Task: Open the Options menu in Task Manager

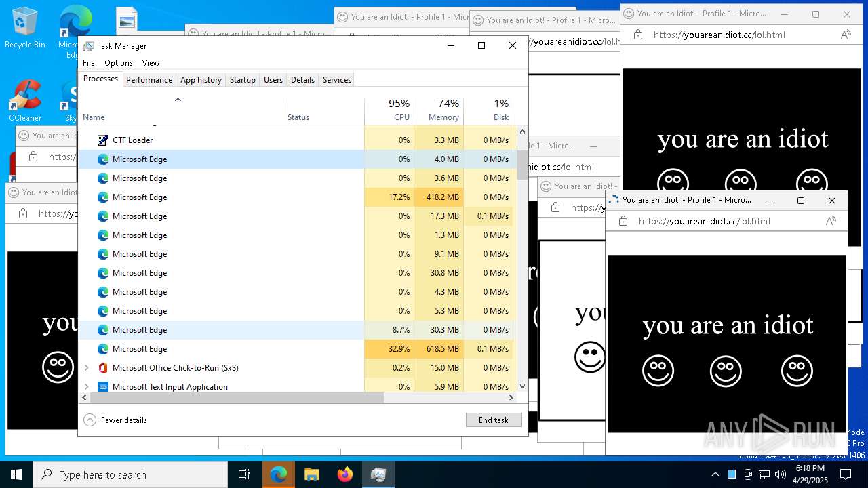Action: pos(119,63)
